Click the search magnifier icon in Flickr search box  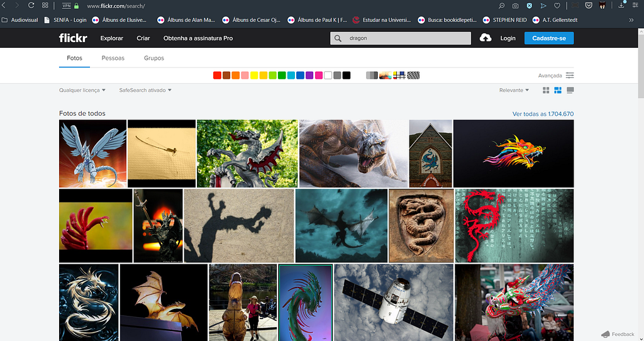point(338,38)
